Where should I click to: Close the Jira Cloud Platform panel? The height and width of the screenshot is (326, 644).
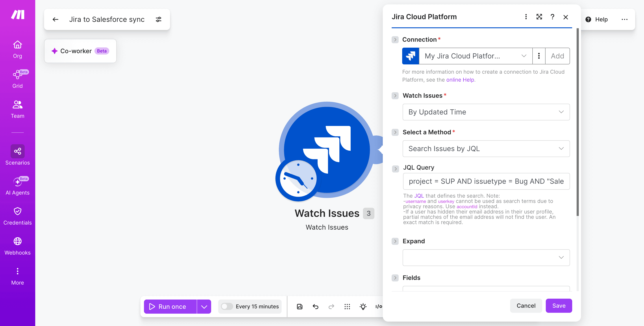click(x=566, y=17)
